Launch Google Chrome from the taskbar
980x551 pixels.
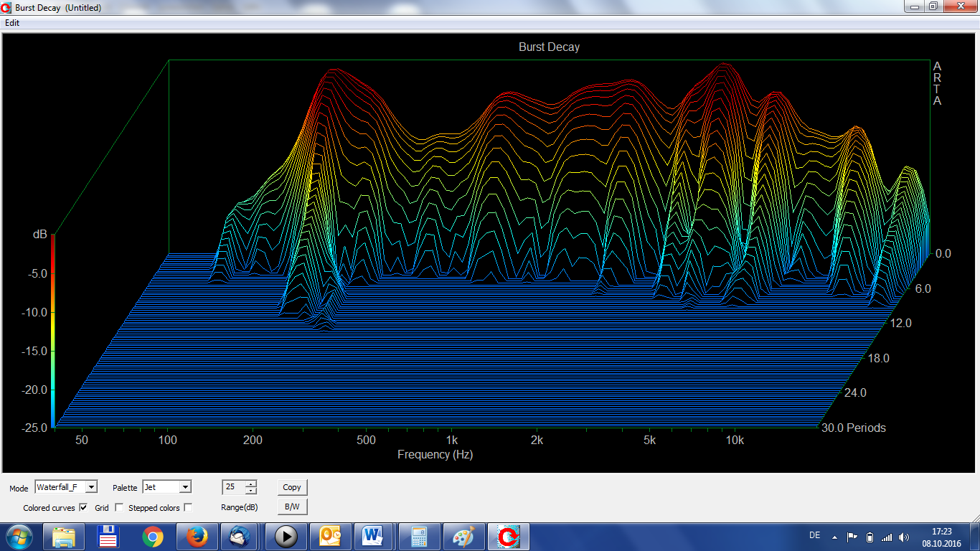[x=152, y=536]
